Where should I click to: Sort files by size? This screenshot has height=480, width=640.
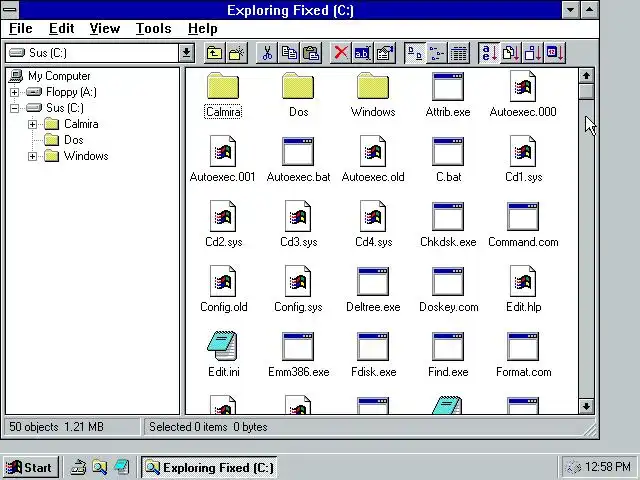[533, 53]
